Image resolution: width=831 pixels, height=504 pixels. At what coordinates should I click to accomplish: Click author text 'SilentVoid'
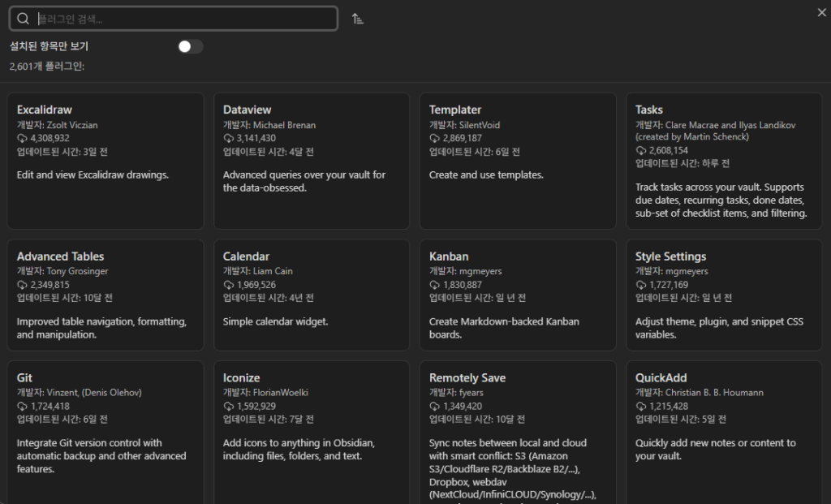[x=479, y=125]
